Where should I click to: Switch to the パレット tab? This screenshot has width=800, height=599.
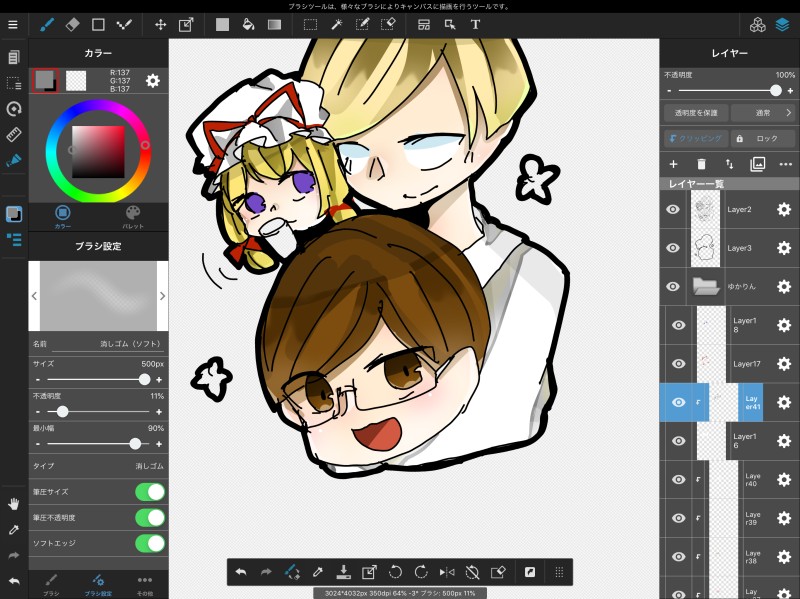coord(133,216)
